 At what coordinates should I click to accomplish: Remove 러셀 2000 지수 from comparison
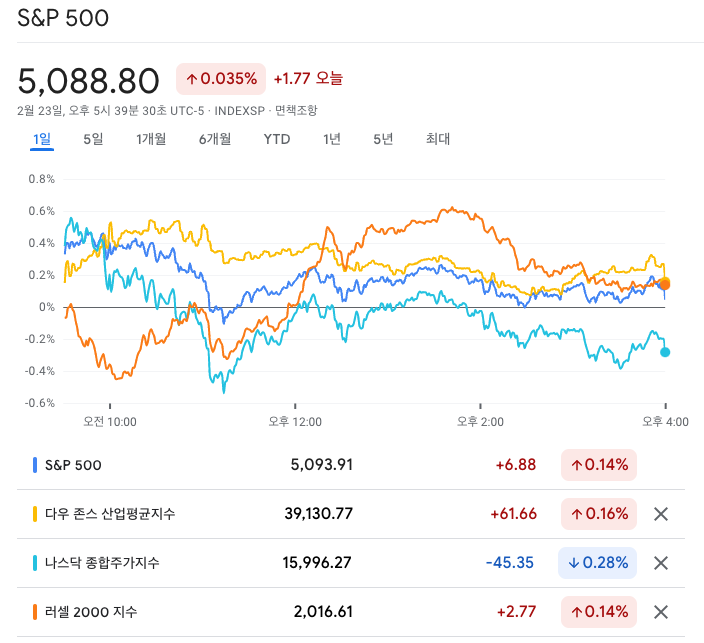(x=661, y=612)
